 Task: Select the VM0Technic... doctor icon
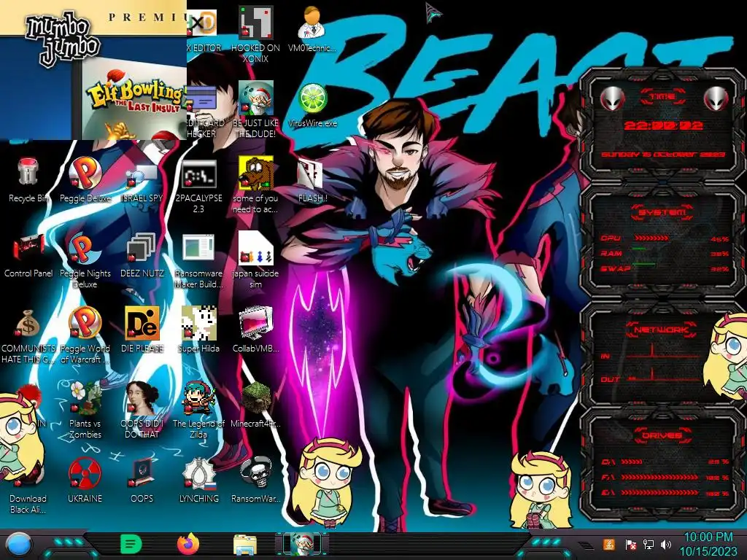[x=312, y=23]
